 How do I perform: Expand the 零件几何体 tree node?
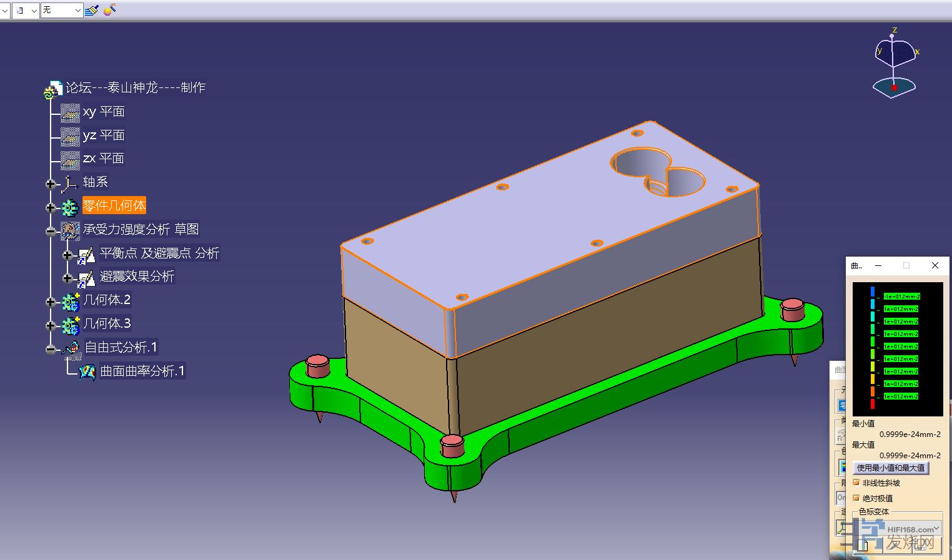point(51,207)
